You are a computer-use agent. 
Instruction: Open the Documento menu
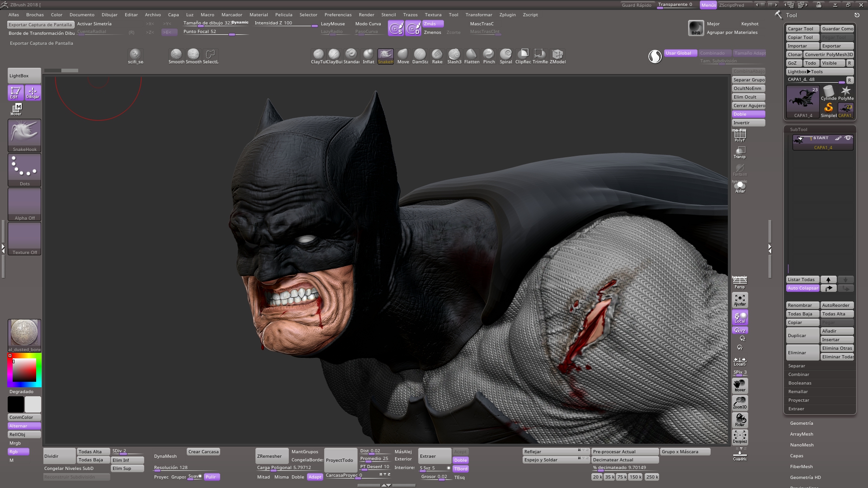pos(82,15)
